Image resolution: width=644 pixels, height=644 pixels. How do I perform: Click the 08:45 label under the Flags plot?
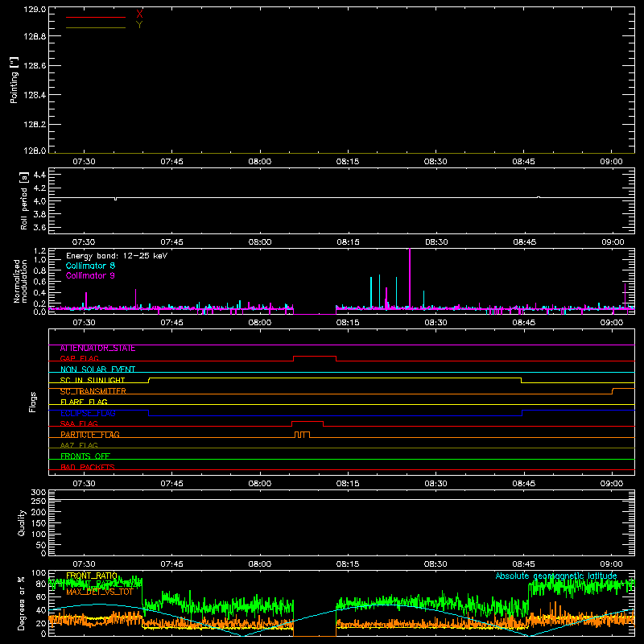tap(524, 484)
